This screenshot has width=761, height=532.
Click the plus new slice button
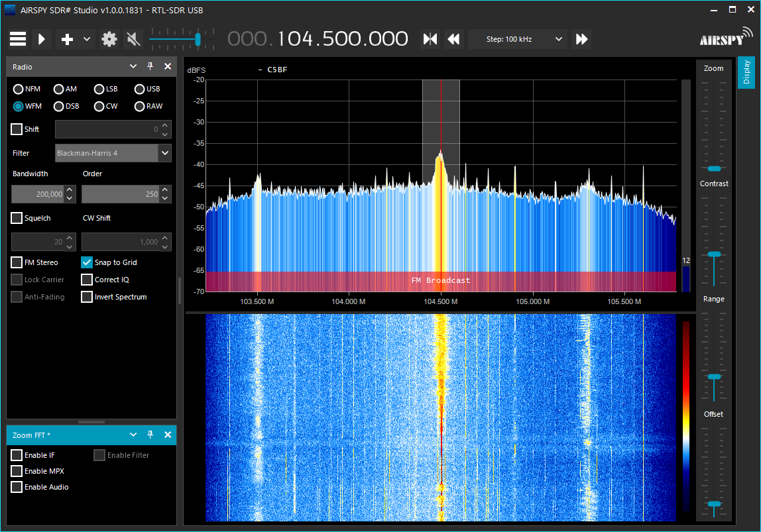(x=68, y=39)
